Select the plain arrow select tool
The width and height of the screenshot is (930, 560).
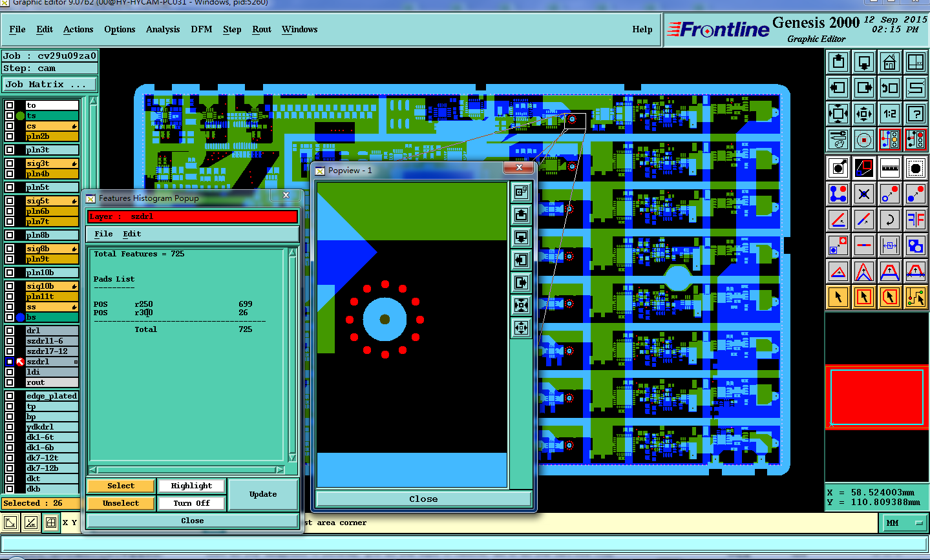[838, 297]
